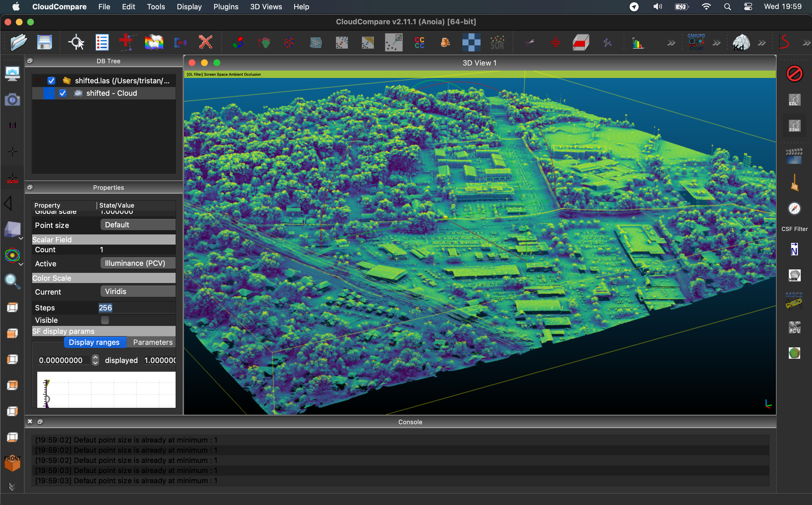Open the Point size dropdown
This screenshot has width=812, height=505.
coord(137,225)
